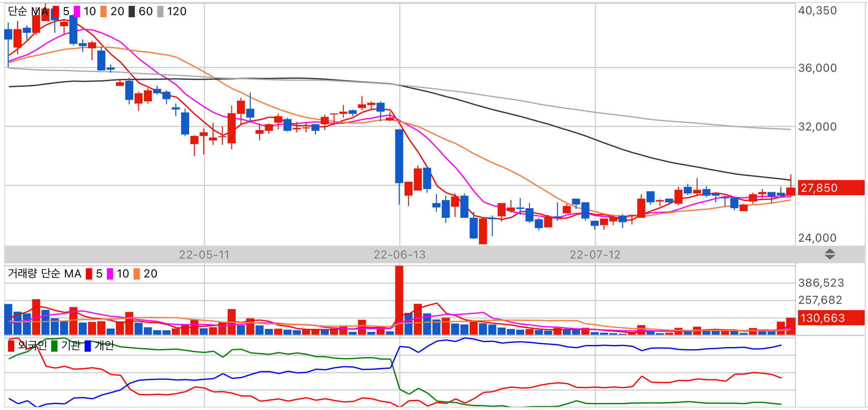Screen dimensions: 868x410
Task: Click the up-down resize arrows on date bar
Action: point(830,254)
